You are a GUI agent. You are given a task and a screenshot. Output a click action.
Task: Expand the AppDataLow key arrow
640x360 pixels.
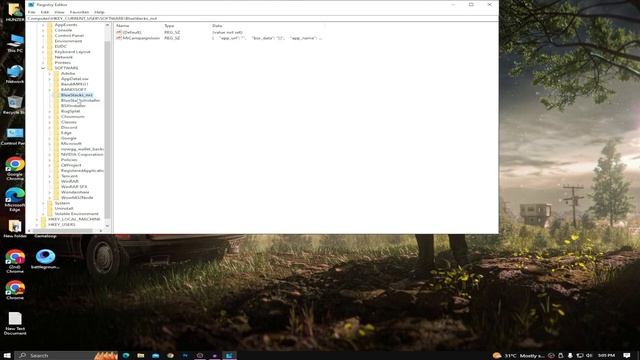pos(50,79)
